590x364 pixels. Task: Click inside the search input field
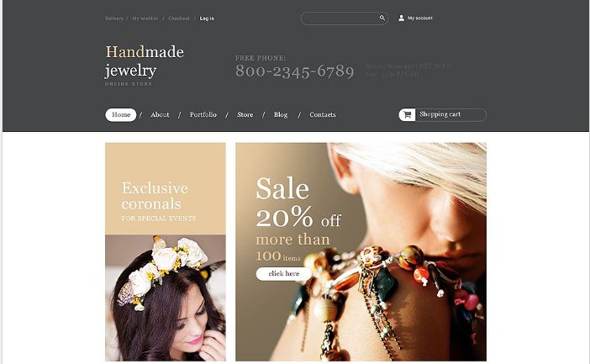click(340, 18)
